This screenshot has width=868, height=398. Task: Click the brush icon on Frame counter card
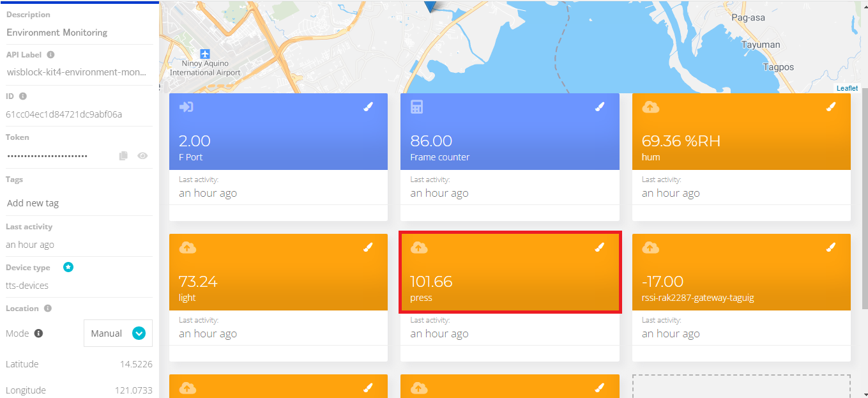click(x=599, y=107)
